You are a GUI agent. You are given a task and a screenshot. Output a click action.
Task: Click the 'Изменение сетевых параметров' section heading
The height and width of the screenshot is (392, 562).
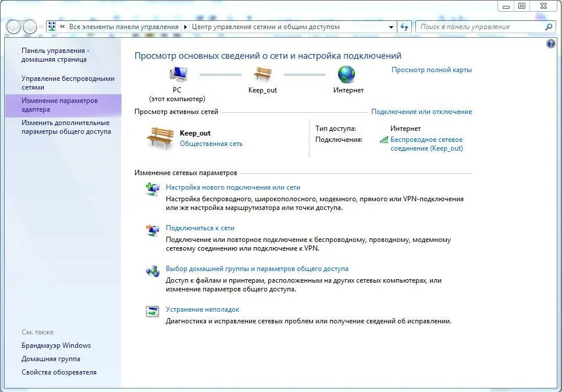click(x=186, y=173)
